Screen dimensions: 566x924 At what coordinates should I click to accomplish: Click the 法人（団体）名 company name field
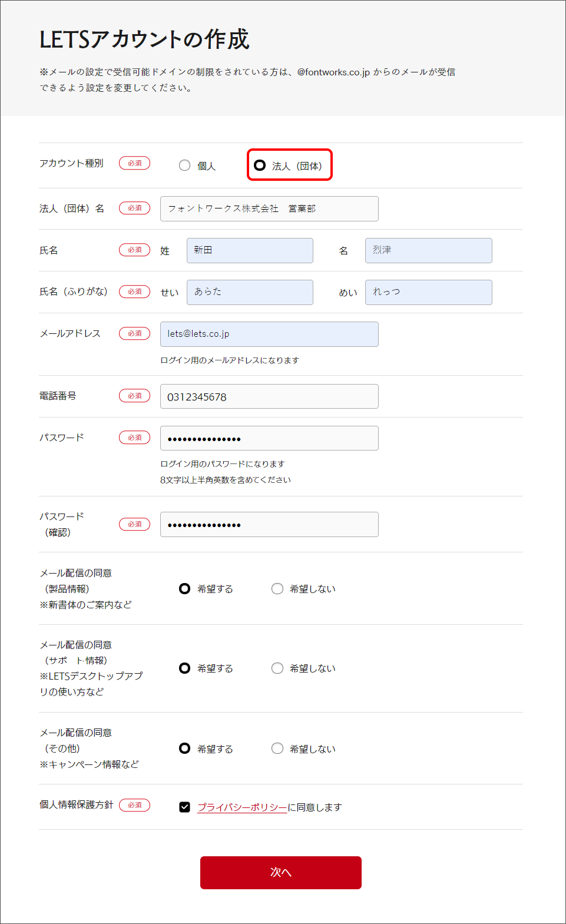pos(269,209)
